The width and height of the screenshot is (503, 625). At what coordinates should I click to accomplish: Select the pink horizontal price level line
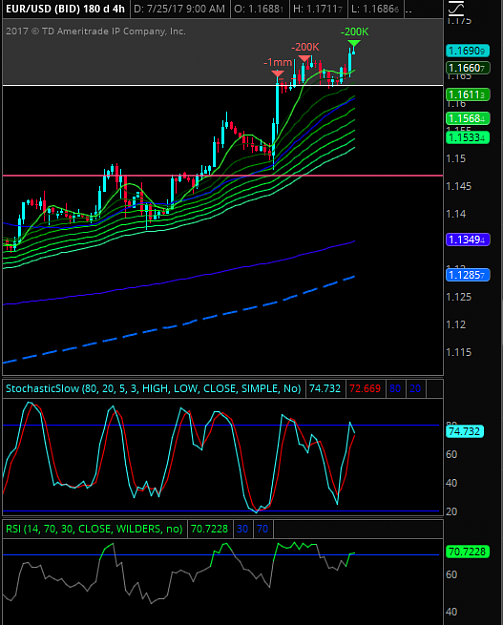[x=223, y=175]
